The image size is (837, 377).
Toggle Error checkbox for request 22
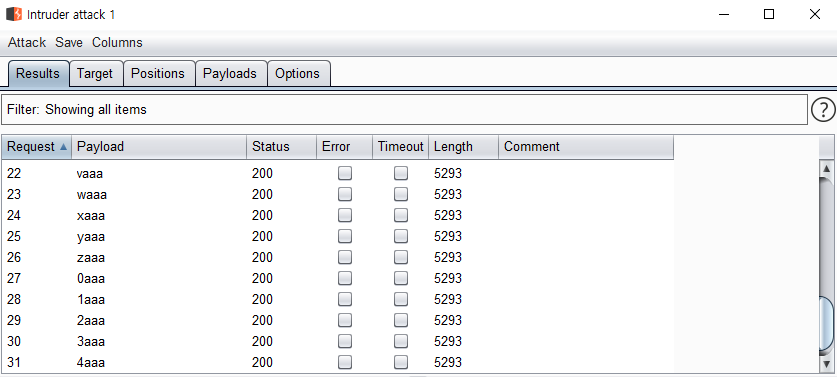point(345,174)
